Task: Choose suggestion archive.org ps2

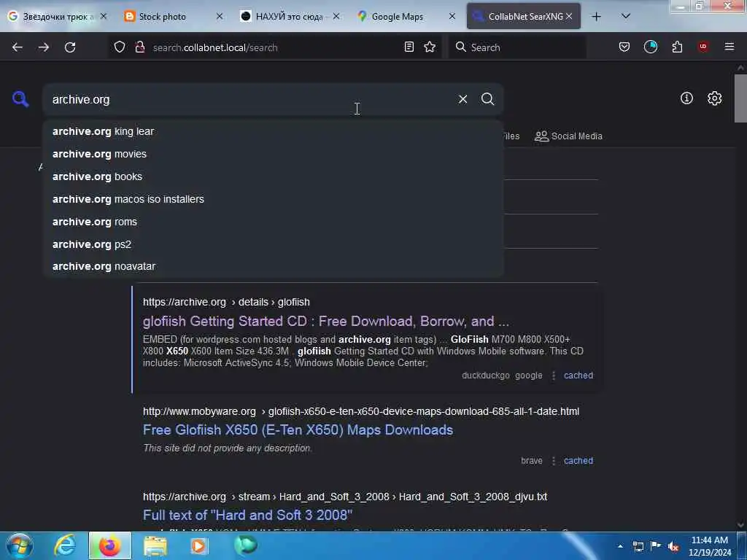Action: (273, 244)
